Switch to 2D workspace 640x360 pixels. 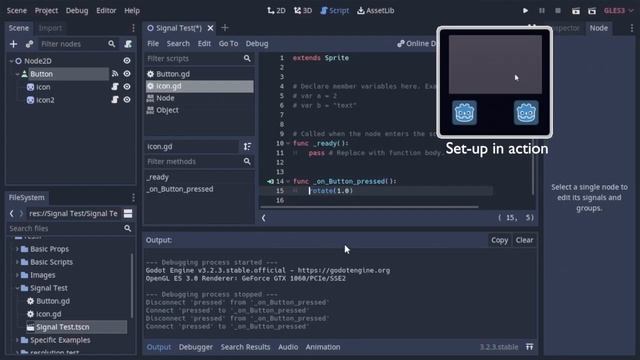[276, 11]
